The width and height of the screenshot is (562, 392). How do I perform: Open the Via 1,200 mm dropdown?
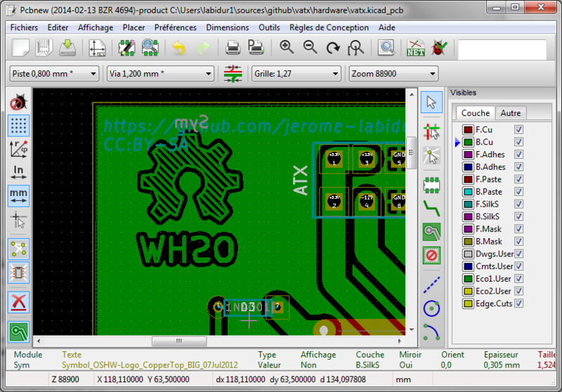[x=160, y=74]
